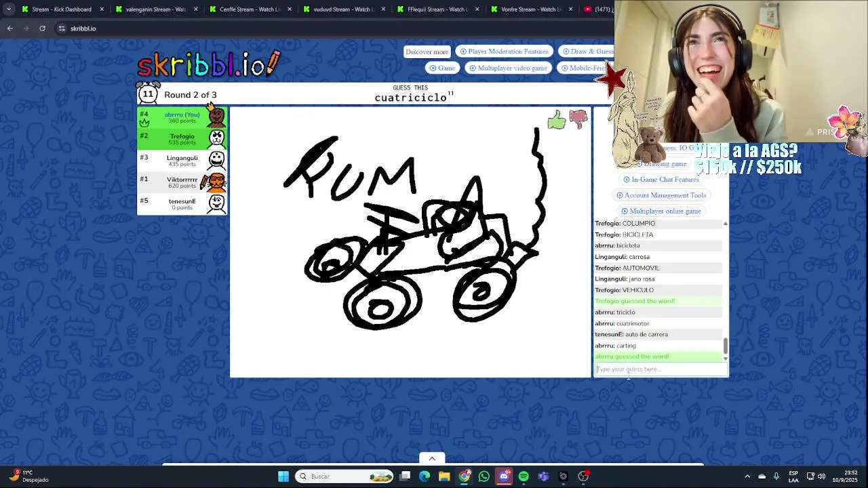Switch to Vonfre Stream tab
The image size is (868, 488).
tap(532, 9)
